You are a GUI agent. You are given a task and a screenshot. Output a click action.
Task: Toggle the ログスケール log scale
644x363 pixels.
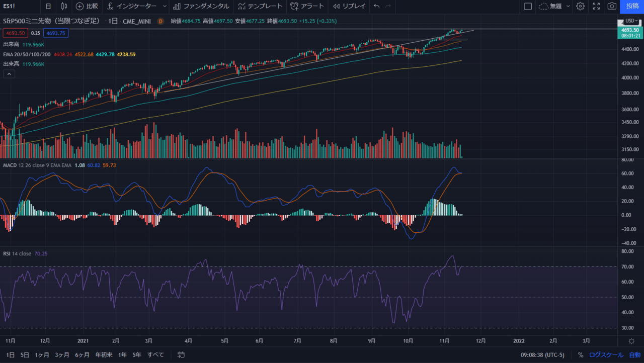(x=606, y=354)
